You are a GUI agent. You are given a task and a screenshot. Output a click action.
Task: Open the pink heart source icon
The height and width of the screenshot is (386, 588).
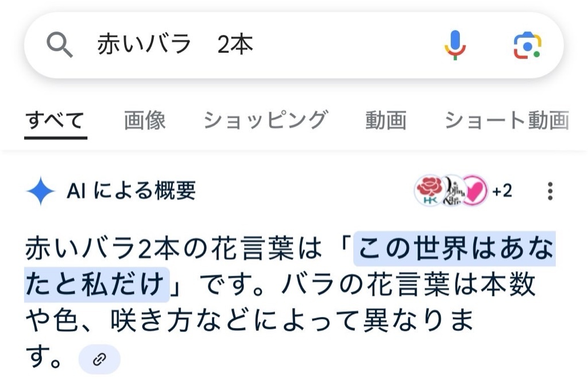tap(474, 190)
